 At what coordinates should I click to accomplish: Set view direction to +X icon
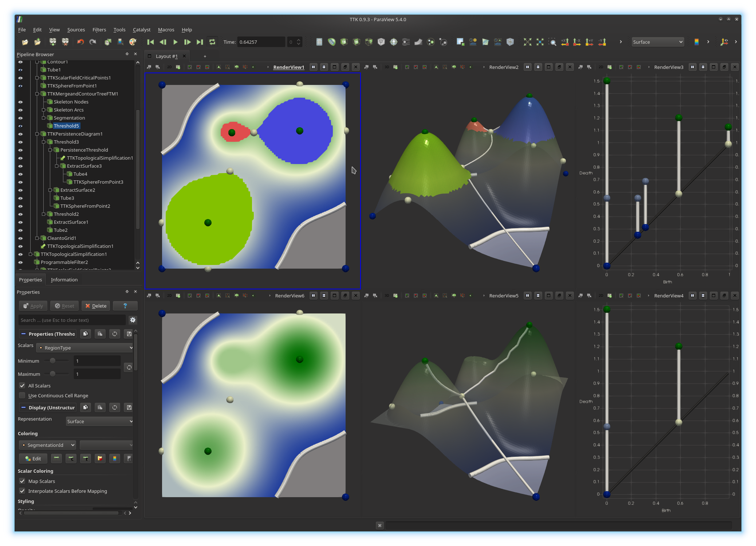(565, 42)
